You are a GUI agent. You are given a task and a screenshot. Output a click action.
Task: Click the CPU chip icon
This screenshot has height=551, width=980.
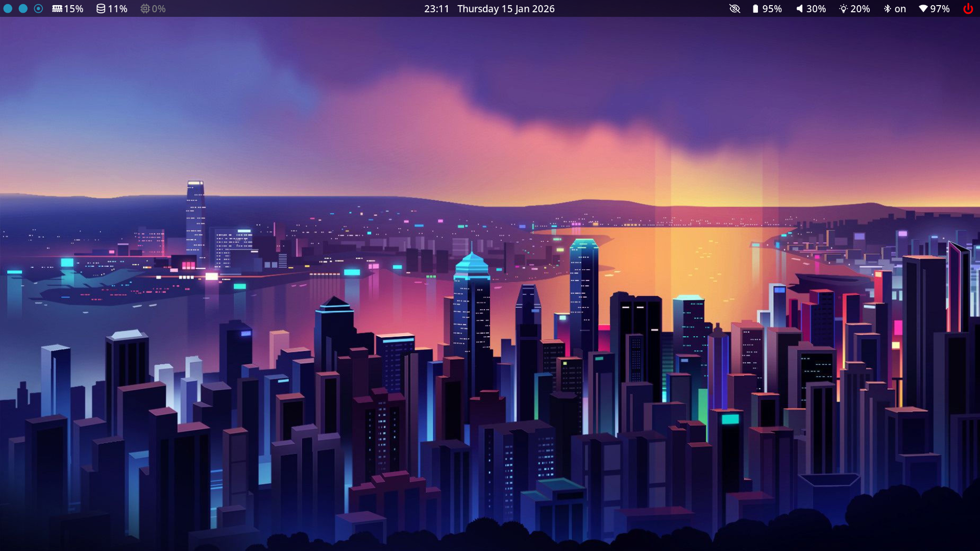[145, 9]
